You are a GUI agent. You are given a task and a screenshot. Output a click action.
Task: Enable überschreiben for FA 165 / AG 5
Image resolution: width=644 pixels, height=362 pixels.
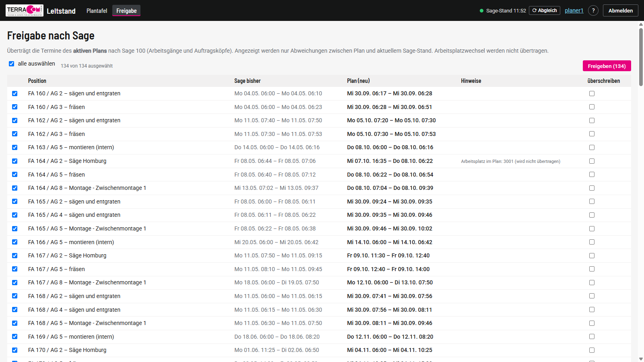point(592,228)
